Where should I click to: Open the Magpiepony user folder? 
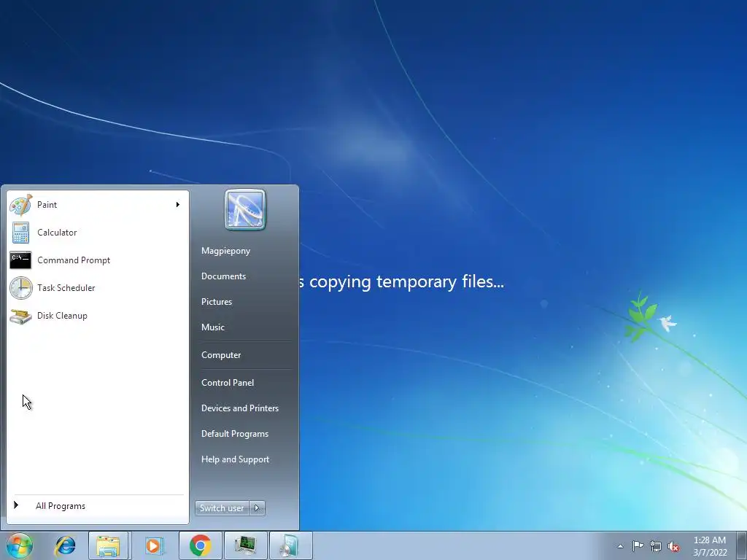(x=226, y=251)
